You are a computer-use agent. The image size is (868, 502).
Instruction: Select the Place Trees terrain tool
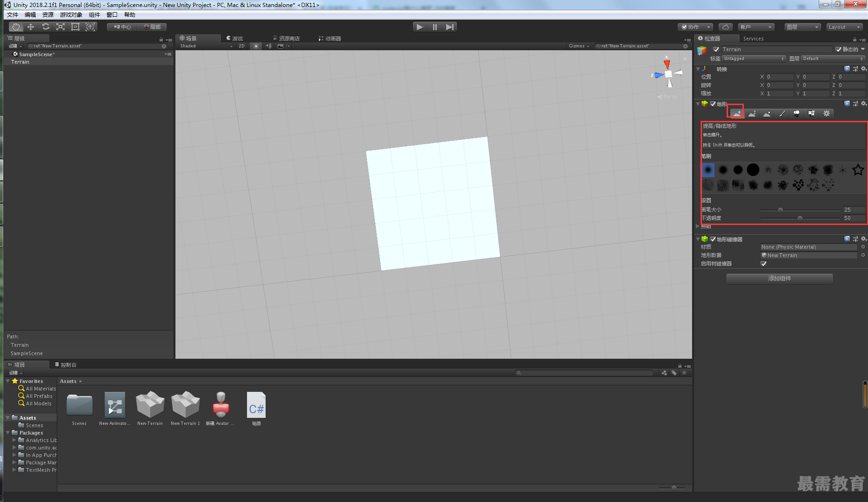coord(797,113)
